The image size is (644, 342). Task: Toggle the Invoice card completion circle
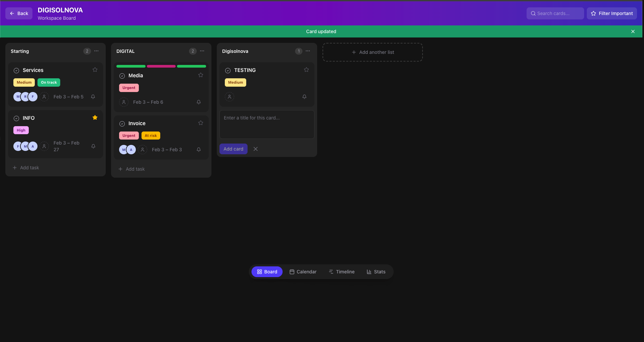pyautogui.click(x=122, y=123)
